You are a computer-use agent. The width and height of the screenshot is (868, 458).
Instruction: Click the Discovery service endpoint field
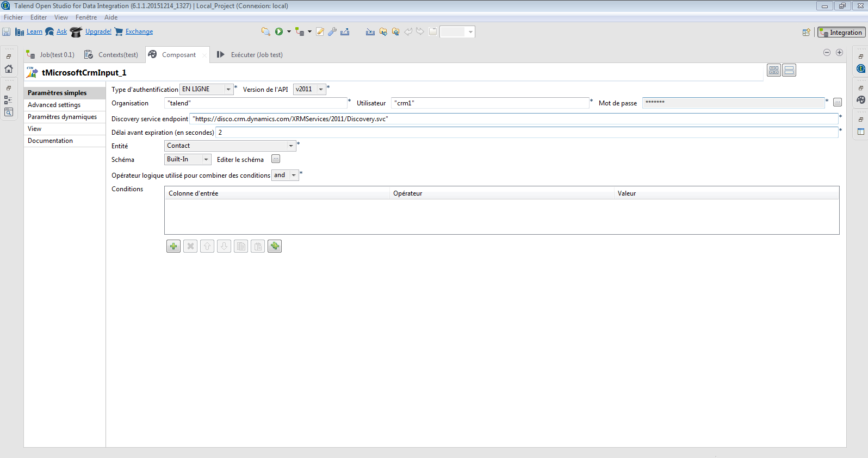coord(514,119)
